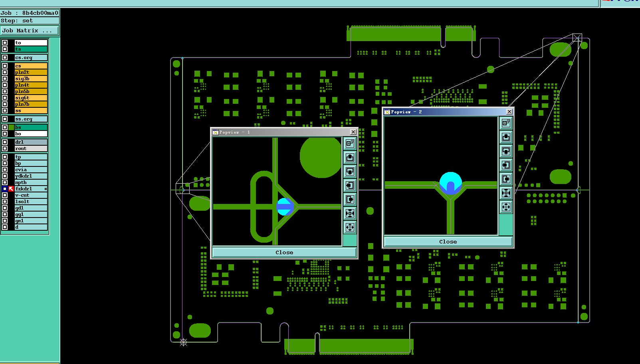The width and height of the screenshot is (640, 364).
Task: Click Close button in Popview 2
Action: coord(448,241)
